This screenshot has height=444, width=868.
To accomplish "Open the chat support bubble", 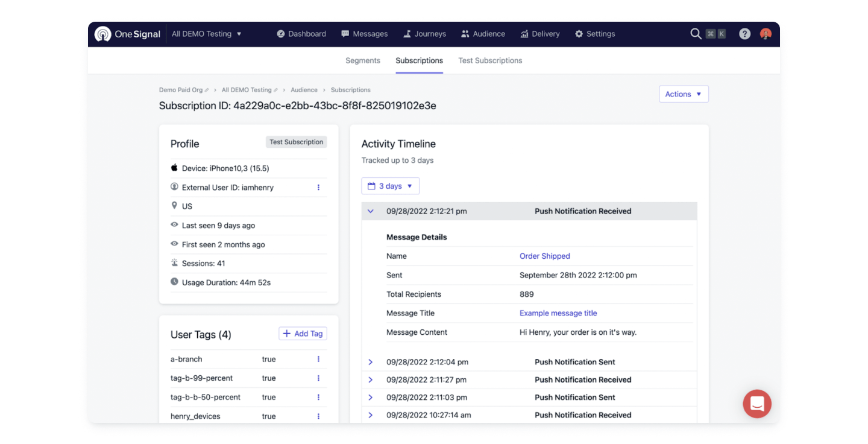I will [757, 404].
